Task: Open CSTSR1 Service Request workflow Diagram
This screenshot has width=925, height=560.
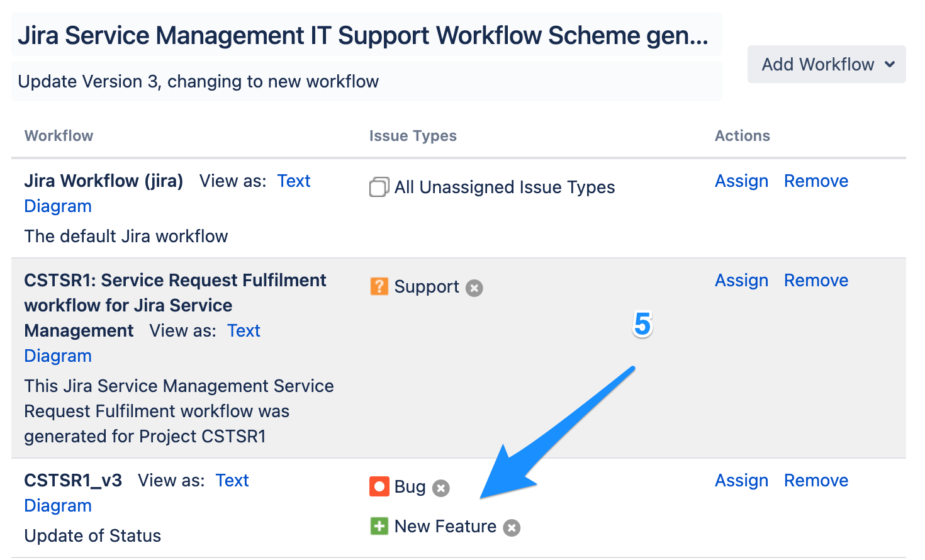Action: click(x=58, y=356)
